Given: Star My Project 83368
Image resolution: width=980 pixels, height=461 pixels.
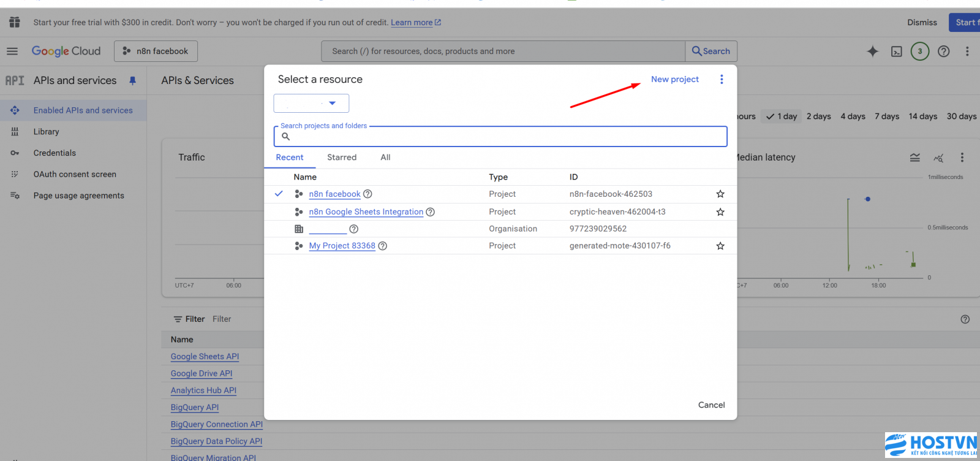Looking at the screenshot, I should pos(720,246).
